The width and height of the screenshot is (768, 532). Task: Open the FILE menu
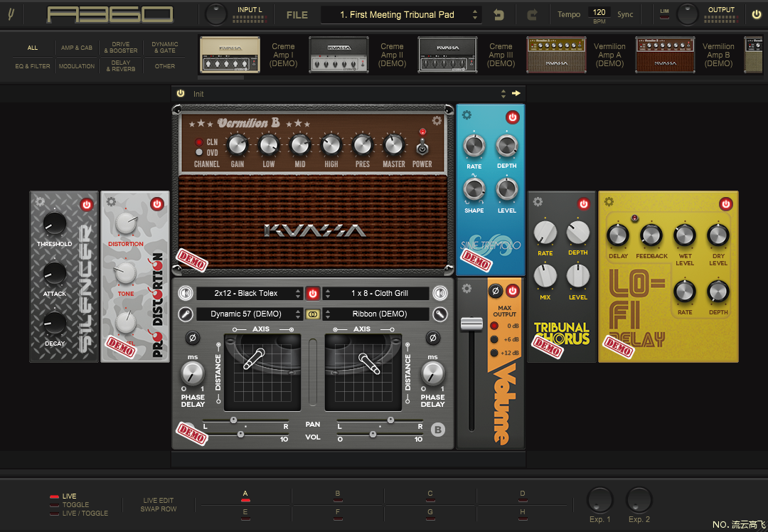coord(297,15)
